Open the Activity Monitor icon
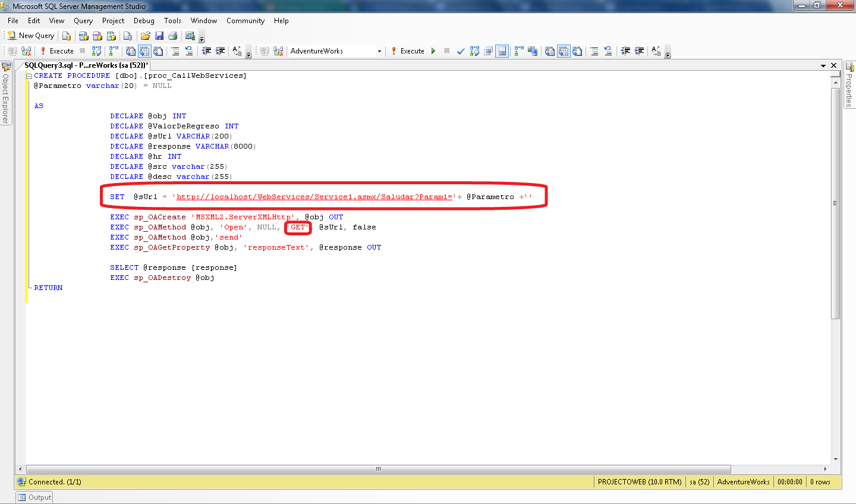856x504 pixels. tap(190, 36)
